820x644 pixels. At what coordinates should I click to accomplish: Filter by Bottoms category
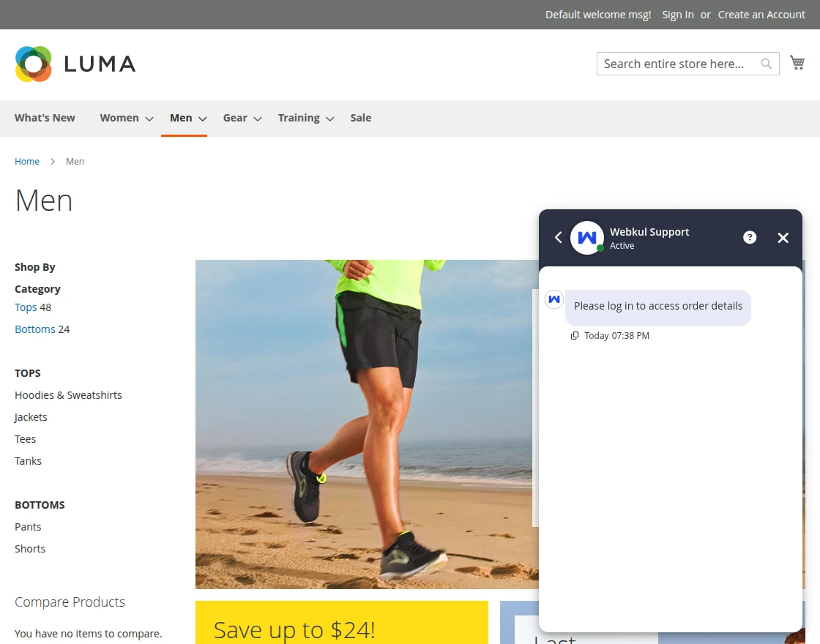point(35,329)
